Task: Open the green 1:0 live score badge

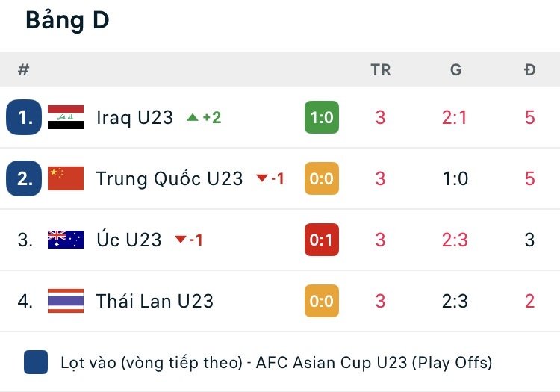Action: [x=322, y=117]
